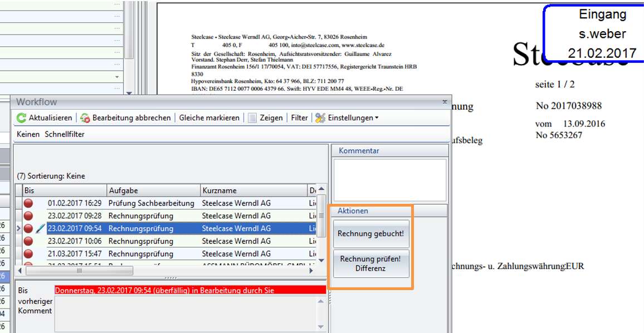Sort by the Bis column header
This screenshot has height=333, width=644.
pyautogui.click(x=65, y=190)
